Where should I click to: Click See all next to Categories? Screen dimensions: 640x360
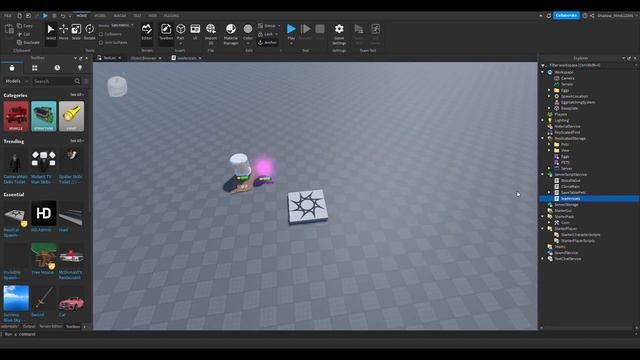(76, 95)
